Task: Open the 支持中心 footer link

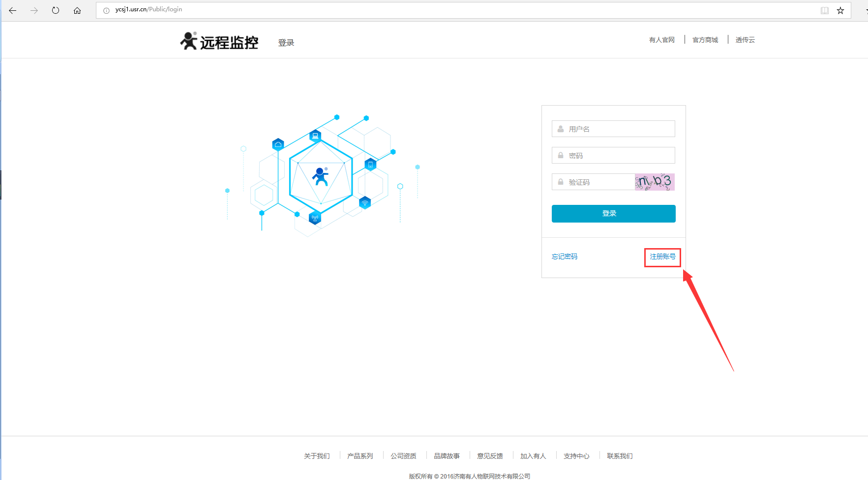Action: [576, 456]
